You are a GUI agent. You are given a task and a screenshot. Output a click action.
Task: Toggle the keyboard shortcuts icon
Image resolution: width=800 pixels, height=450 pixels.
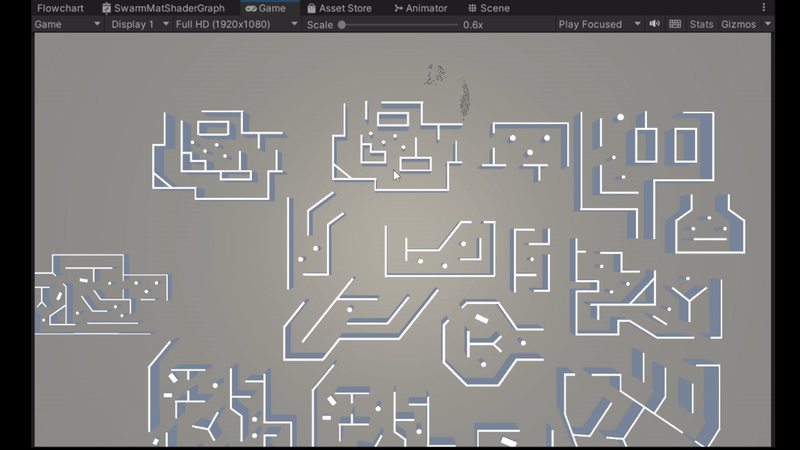click(x=675, y=24)
